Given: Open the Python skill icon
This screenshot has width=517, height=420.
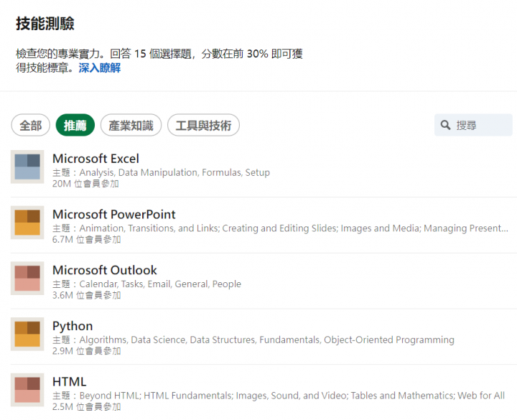Looking at the screenshot, I should (x=27, y=334).
